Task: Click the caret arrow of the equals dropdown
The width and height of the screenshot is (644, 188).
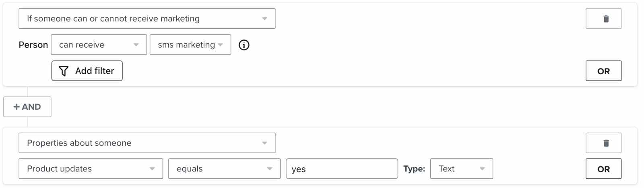Action: tap(270, 169)
